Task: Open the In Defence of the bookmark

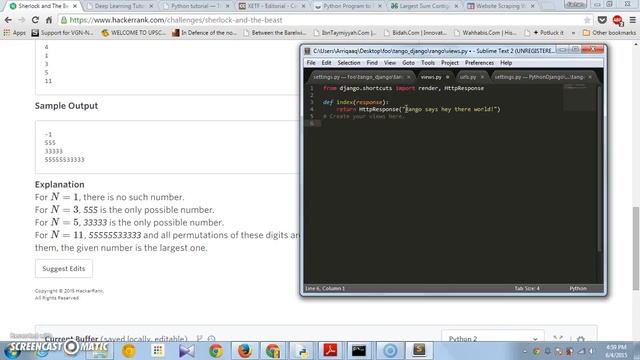Action: point(204,33)
